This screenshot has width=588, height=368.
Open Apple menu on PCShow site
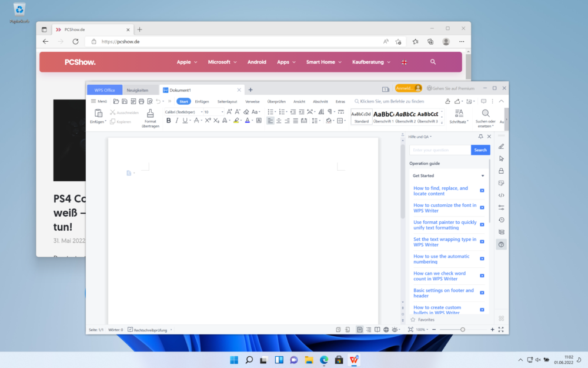coord(187,62)
